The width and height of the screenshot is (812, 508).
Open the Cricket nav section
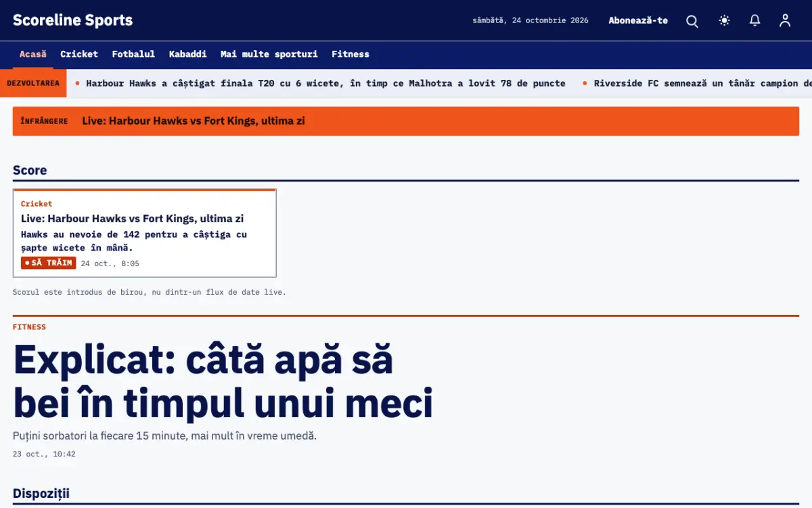tap(79, 54)
